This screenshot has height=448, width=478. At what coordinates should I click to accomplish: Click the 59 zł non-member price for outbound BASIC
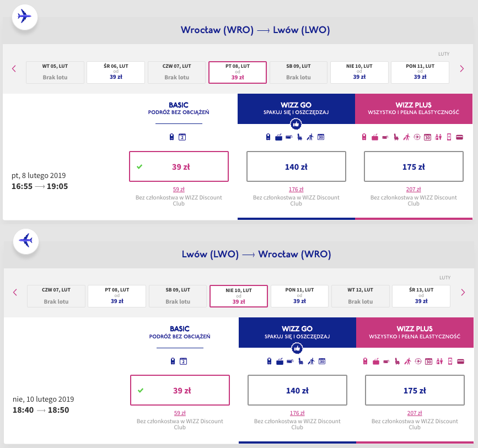[179, 189]
